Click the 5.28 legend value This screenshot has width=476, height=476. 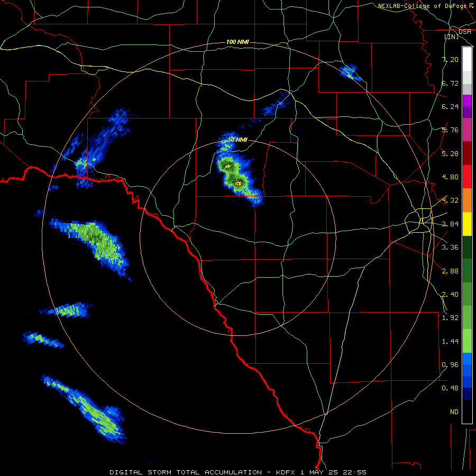(450, 153)
